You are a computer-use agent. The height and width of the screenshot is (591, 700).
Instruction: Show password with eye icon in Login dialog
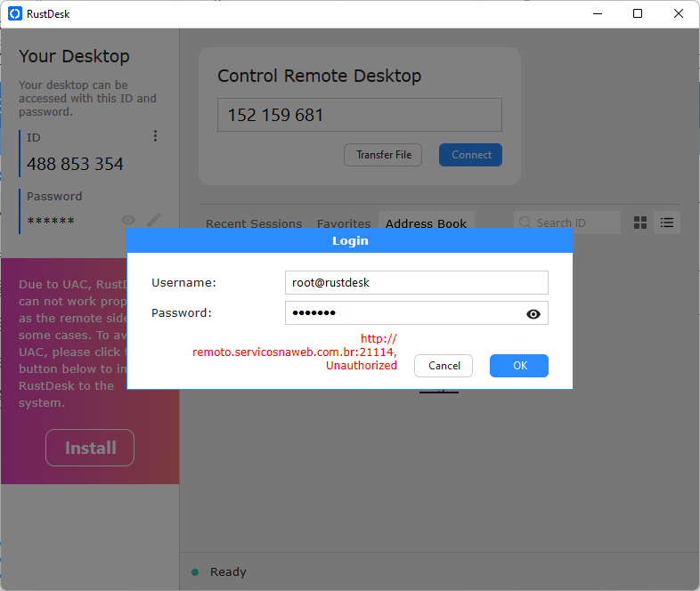point(533,314)
